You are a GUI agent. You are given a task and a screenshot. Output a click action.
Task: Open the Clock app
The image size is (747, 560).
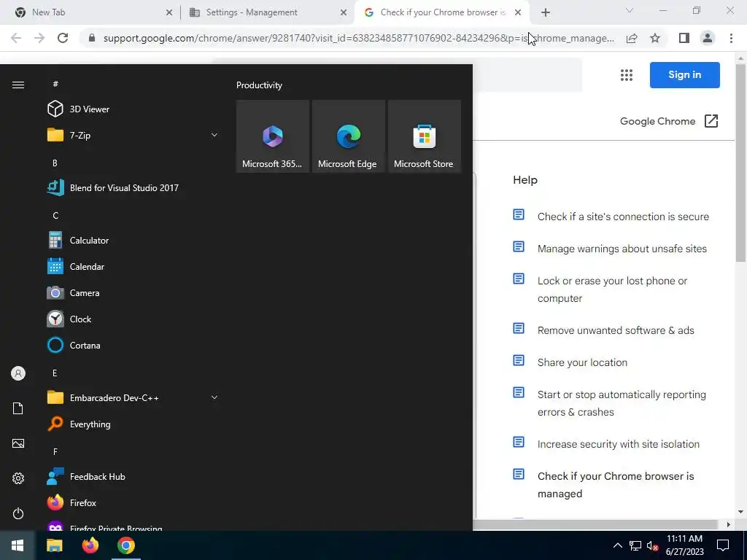click(69, 319)
